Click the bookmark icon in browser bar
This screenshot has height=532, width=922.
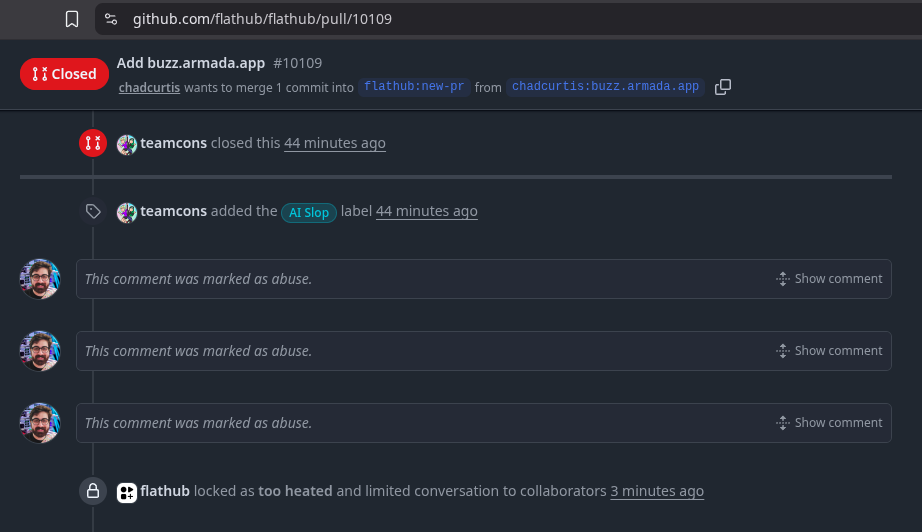pyautogui.click(x=72, y=19)
